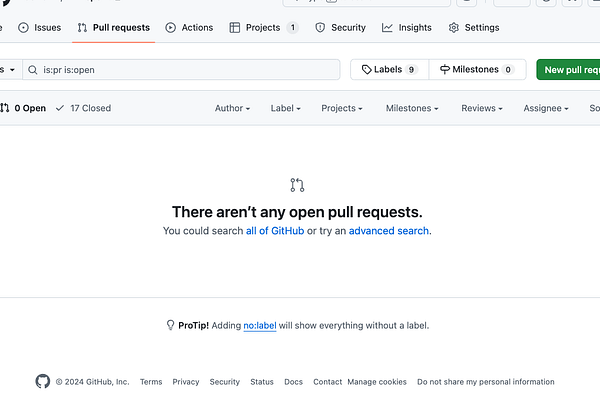Focus the 'is:pr is:open' search field
The width and height of the screenshot is (600, 401).
pyautogui.click(x=190, y=70)
